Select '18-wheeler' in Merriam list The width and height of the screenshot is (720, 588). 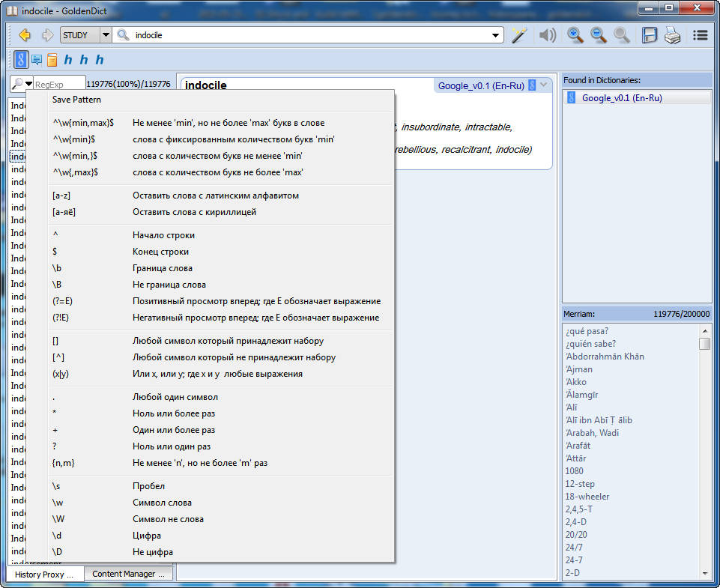coord(587,496)
